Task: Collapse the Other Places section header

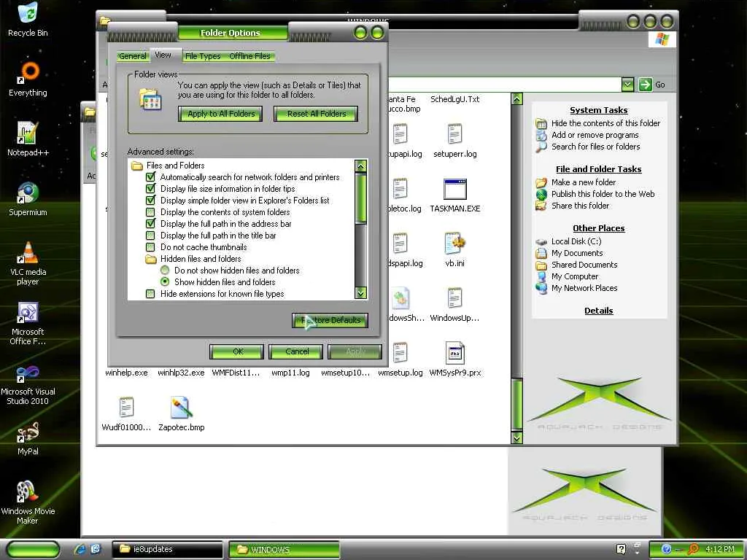Action: click(598, 228)
